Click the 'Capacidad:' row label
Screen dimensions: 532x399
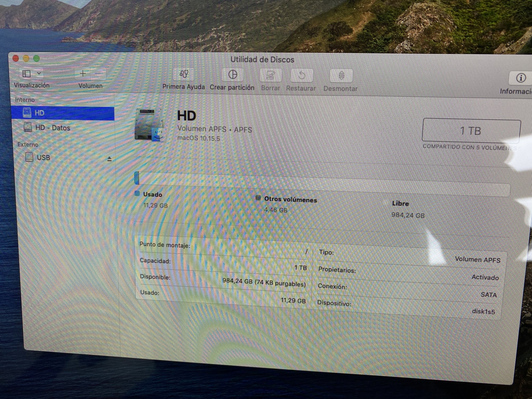tap(155, 261)
